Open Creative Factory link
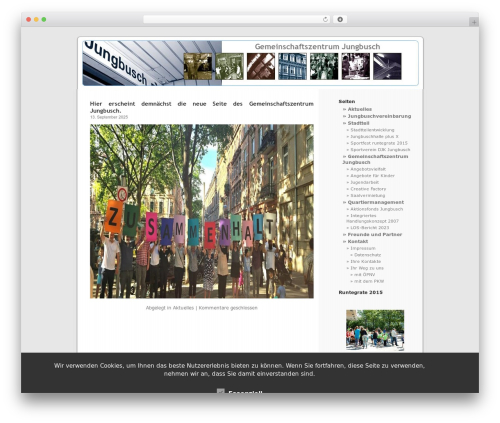The width and height of the screenshot is (500, 423). [x=368, y=189]
